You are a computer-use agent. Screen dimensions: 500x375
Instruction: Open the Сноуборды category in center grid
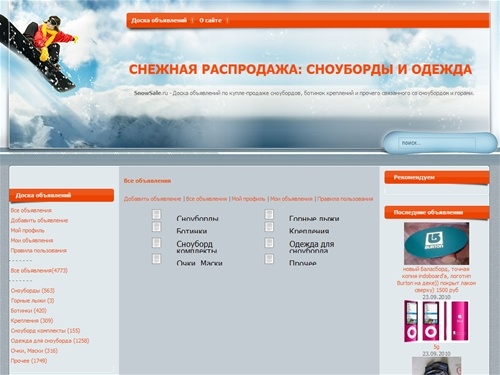197,218
